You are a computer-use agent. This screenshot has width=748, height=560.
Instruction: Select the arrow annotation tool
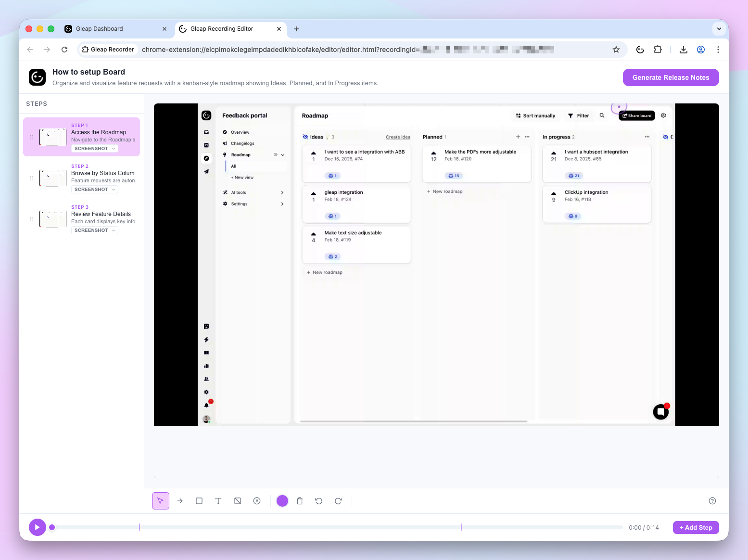180,501
